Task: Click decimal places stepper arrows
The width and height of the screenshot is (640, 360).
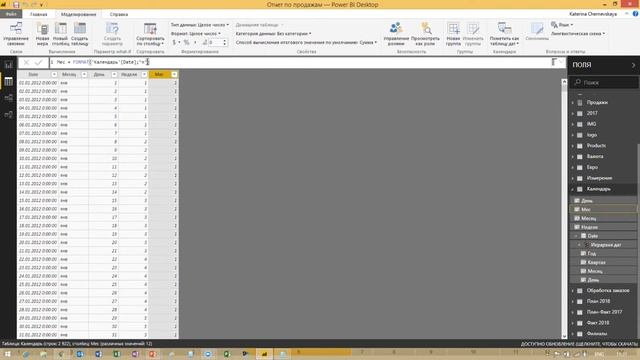Action: [224, 42]
